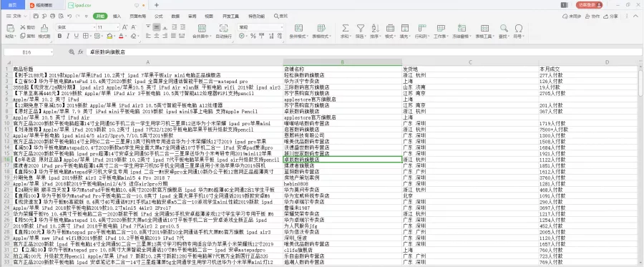Click the Save icon in quick access toolbar

(36, 16)
